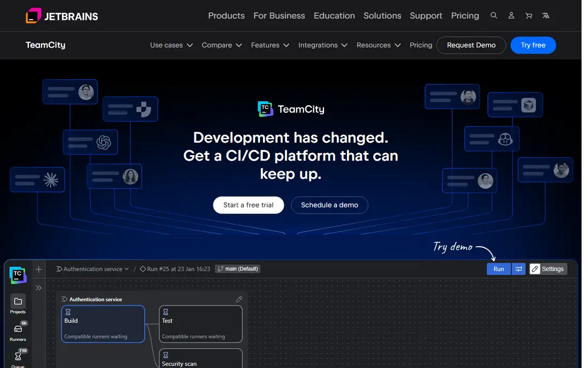
Task: Click avatar card with man in top left
Action: (x=70, y=91)
